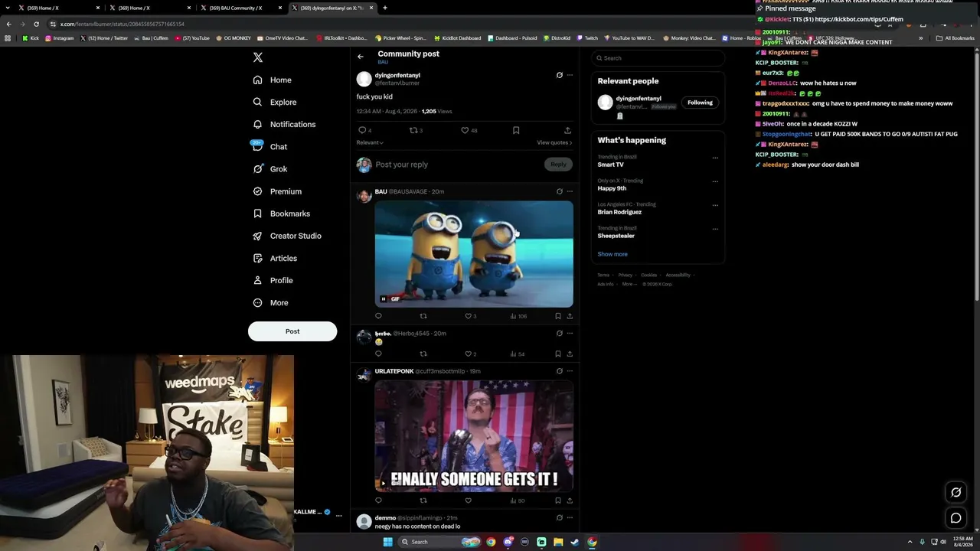Viewport: 980px width, 551px height.
Task: Open Grok in the X sidebar
Action: (x=269, y=169)
